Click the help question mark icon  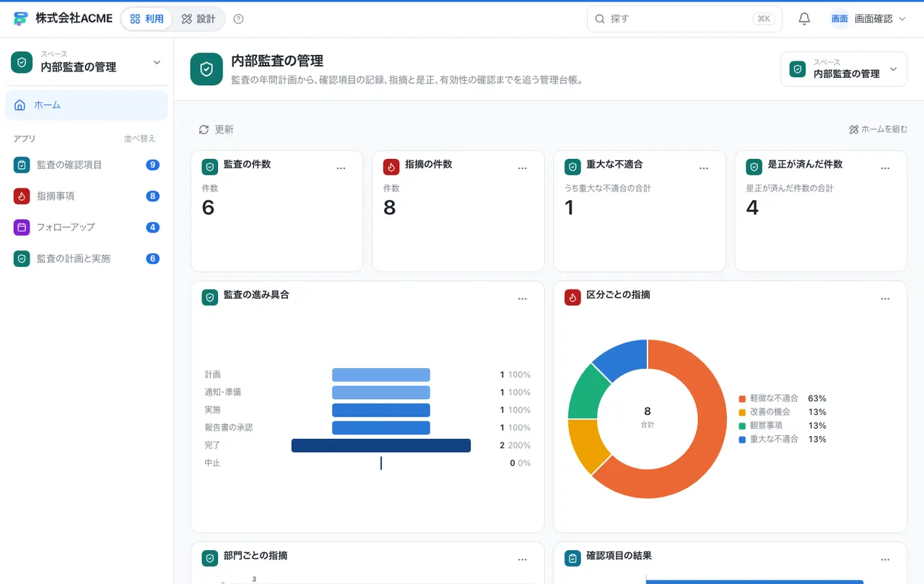[x=239, y=19]
